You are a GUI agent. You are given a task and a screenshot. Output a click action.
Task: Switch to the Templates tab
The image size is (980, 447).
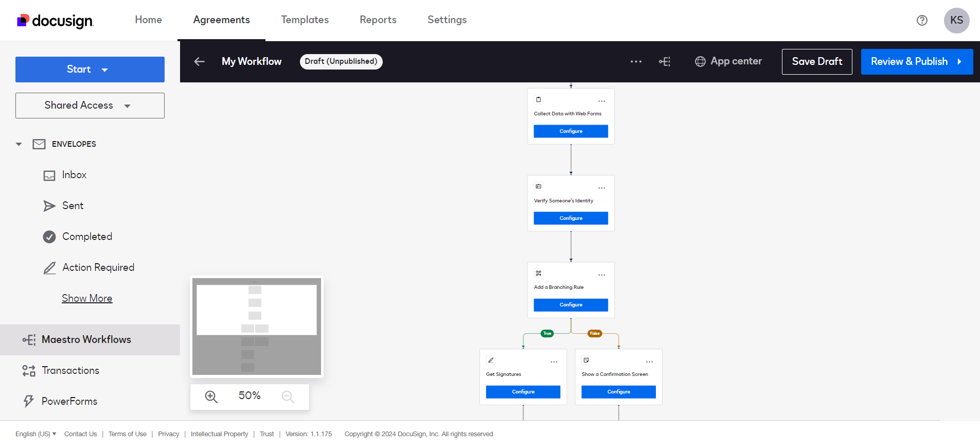click(x=305, y=20)
